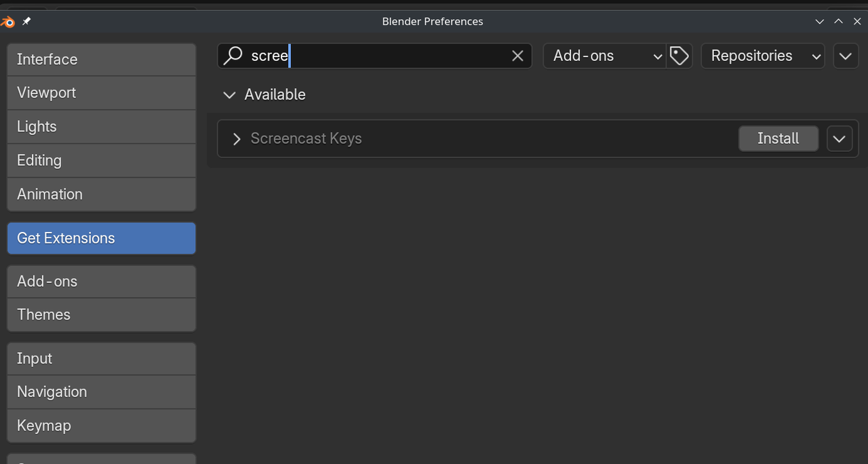Open the Add-ons sidebar tab
The height and width of the screenshot is (464, 868).
[x=102, y=282]
